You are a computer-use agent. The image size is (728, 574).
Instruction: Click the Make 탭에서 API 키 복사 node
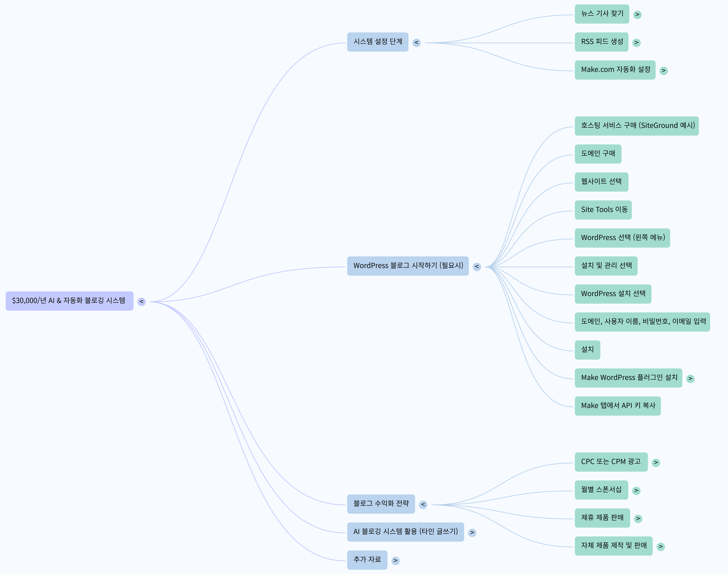(x=617, y=406)
